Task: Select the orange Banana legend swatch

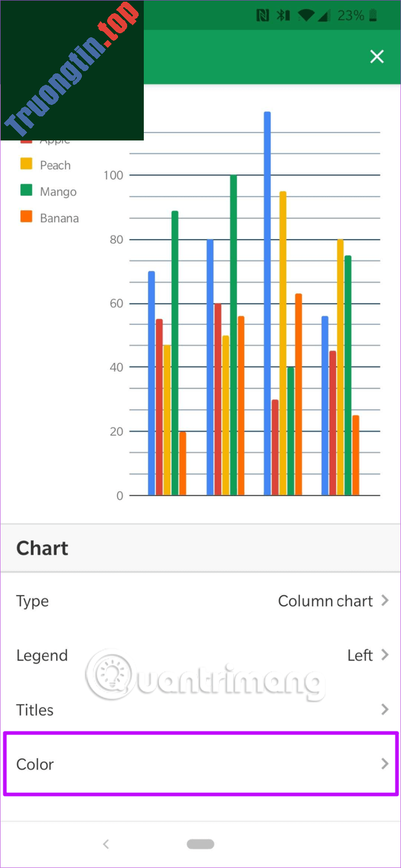Action: click(25, 217)
